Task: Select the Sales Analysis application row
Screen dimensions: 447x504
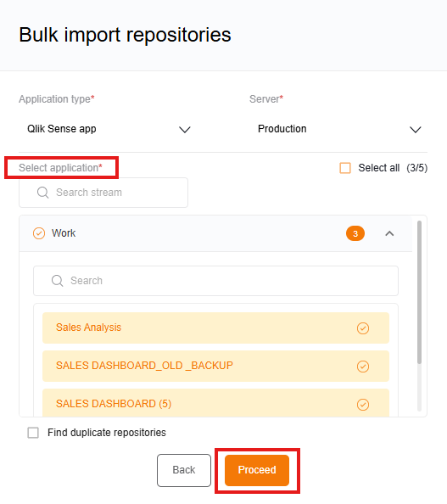Action: (215, 328)
